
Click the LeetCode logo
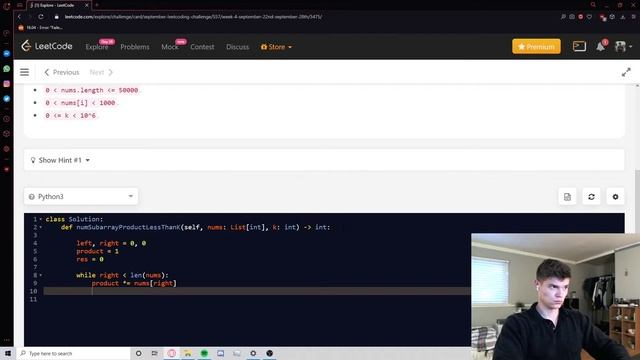pyautogui.click(x=47, y=46)
